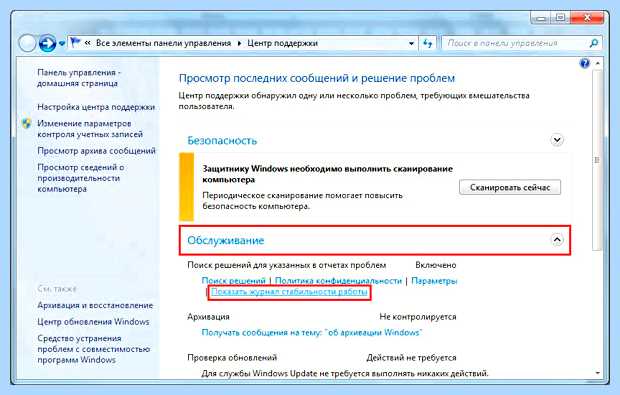This screenshot has height=395, width=620.
Task: Minimize the Центр поддержки window
Action: click(x=541, y=18)
